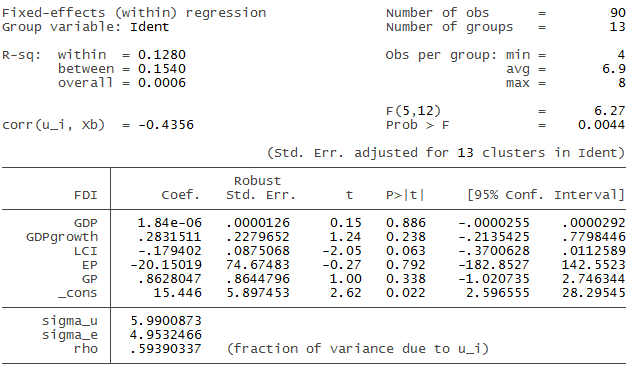The image size is (635, 369).
Task: Click the GP p-value 0.338
Action: (405, 279)
